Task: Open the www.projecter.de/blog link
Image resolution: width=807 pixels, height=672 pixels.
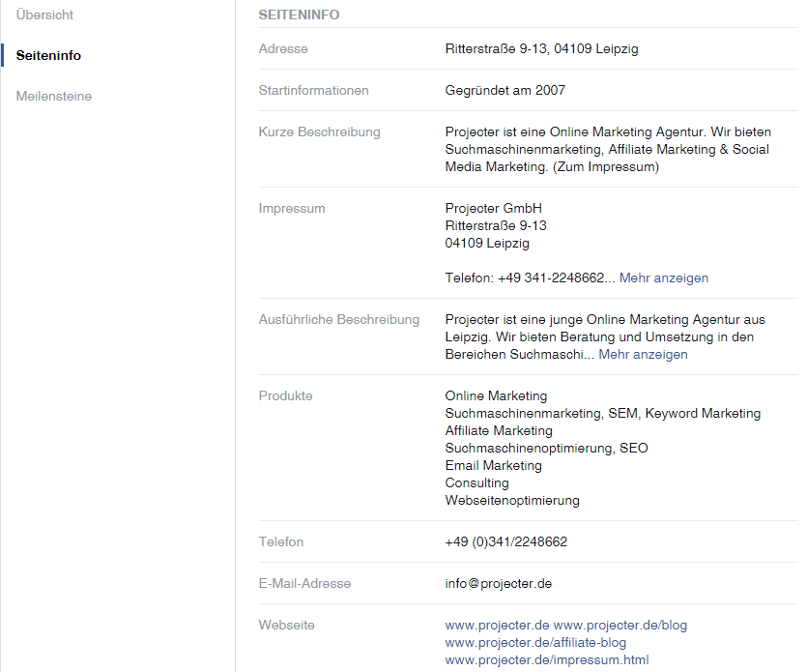Action: tap(620, 626)
